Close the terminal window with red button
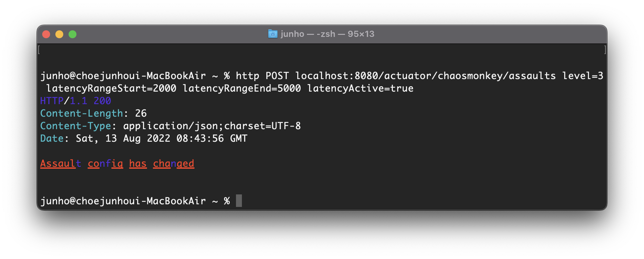The image size is (644, 259). point(46,34)
